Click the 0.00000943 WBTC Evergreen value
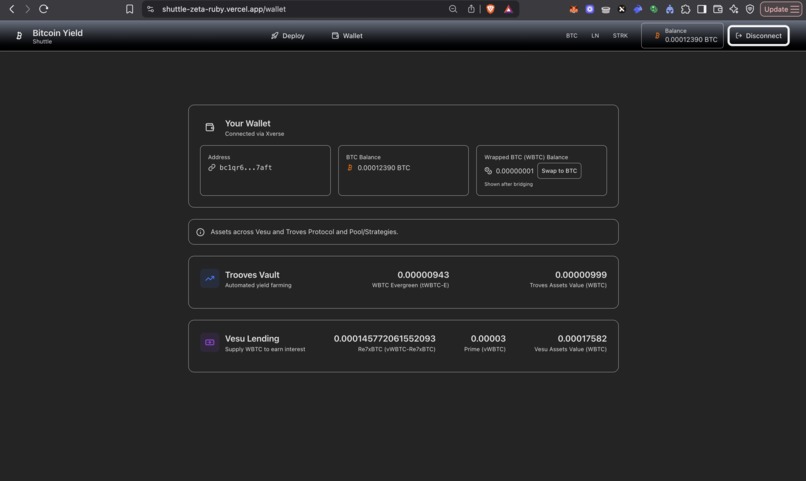This screenshot has height=481, width=806. click(423, 275)
